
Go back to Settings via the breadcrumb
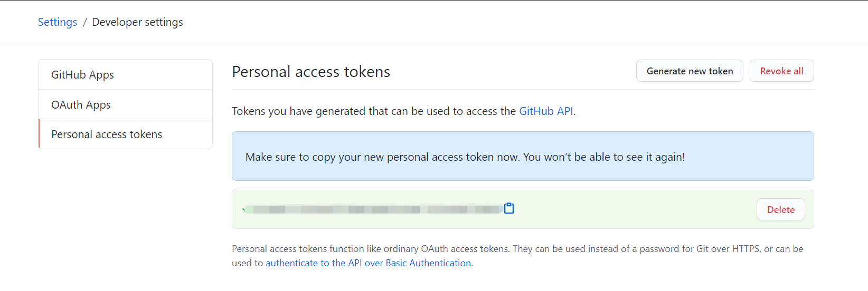point(58,22)
